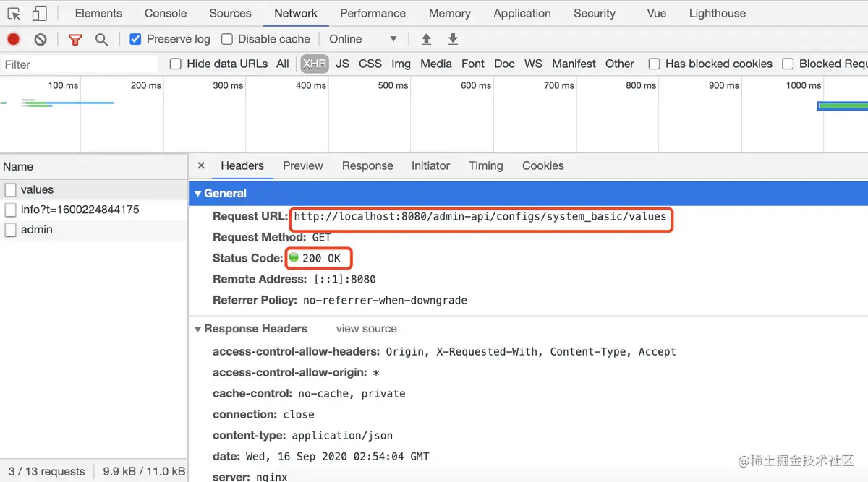Filter requests by Img
This screenshot has height=482, width=868.
click(x=401, y=64)
